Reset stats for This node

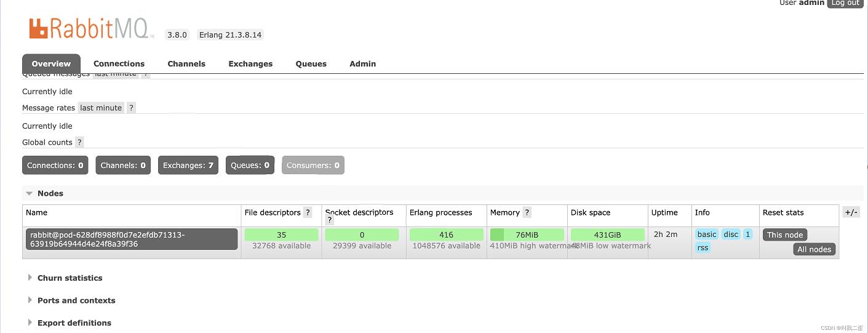coord(784,235)
